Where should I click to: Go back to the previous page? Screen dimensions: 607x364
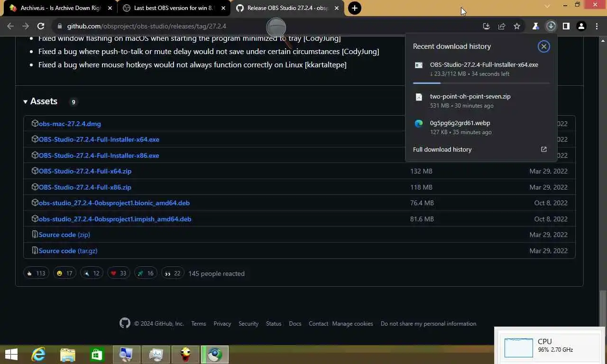pos(10,27)
